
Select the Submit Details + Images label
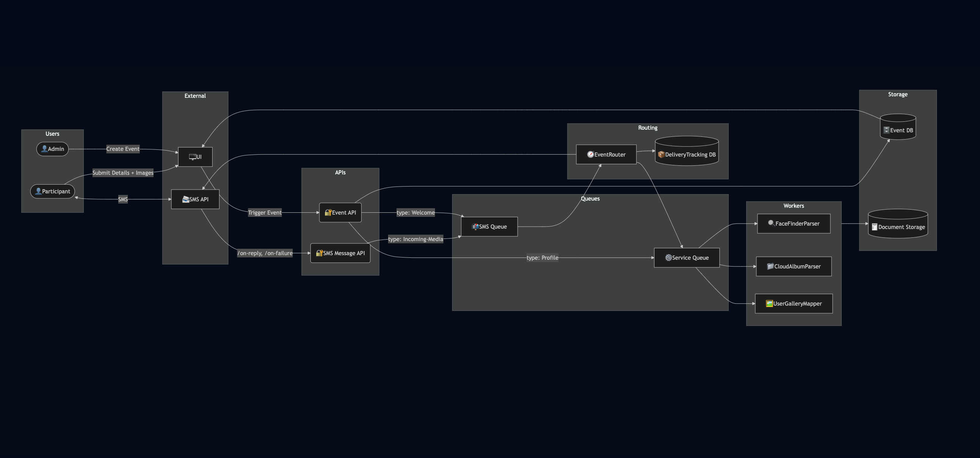123,173
